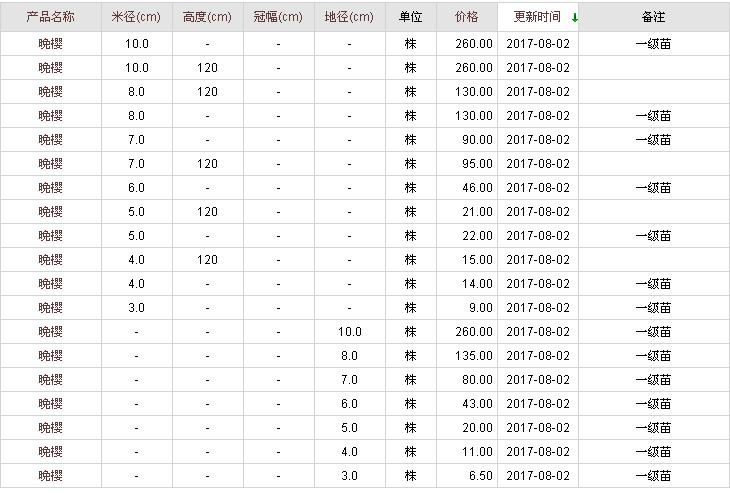Click the 一级苗 remark in the 22.00 row

(x=653, y=236)
